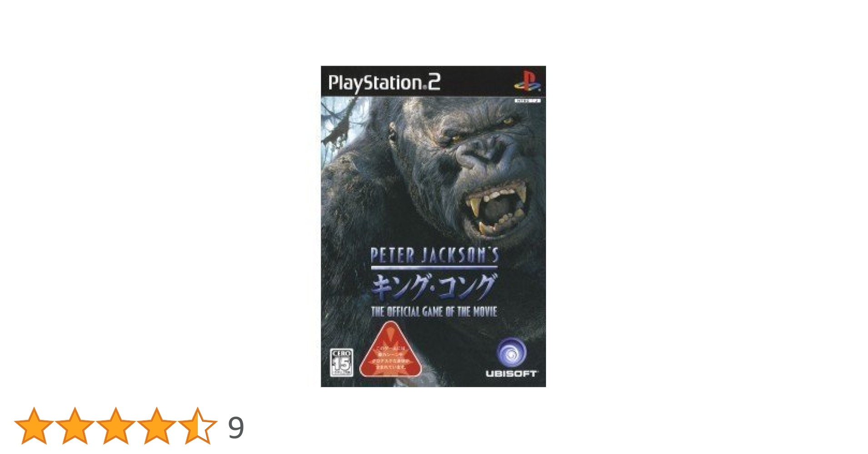Click the PETER JACKSON'S title text
868x454 pixels.
click(x=434, y=255)
